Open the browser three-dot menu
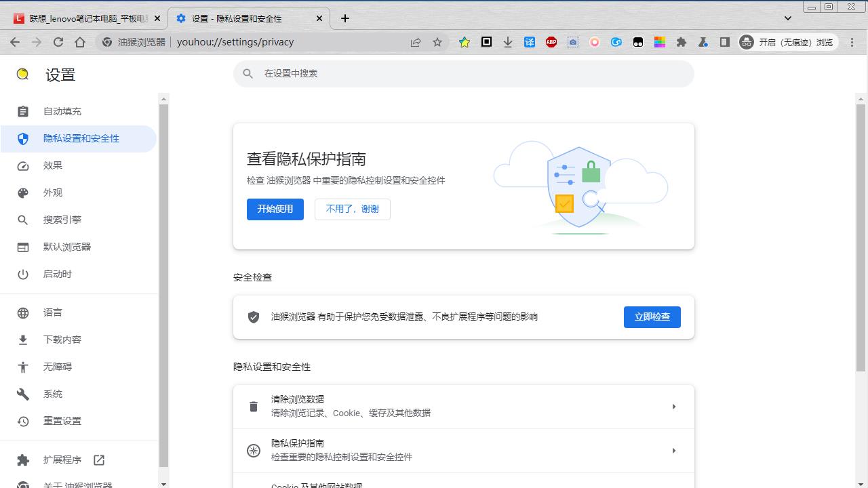This screenshot has width=868, height=488. pos(852,42)
